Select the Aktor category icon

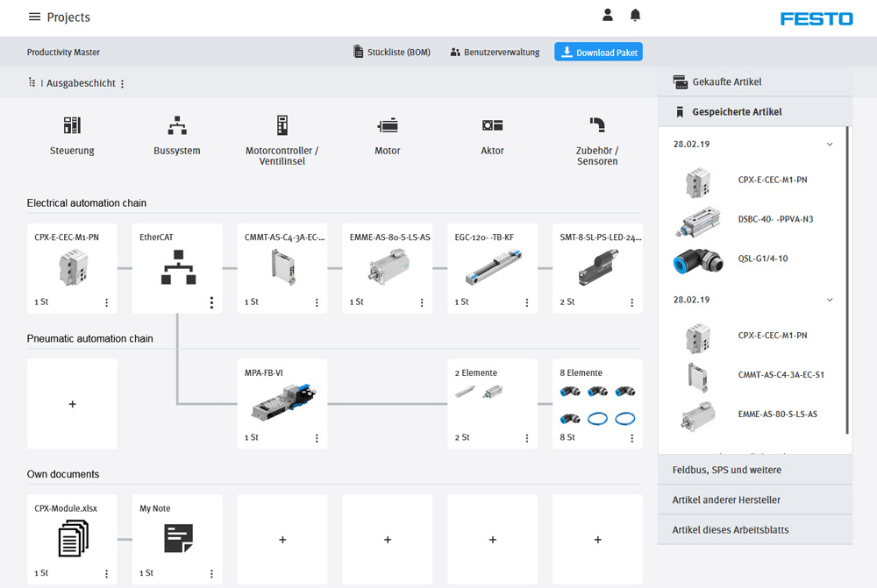492,125
